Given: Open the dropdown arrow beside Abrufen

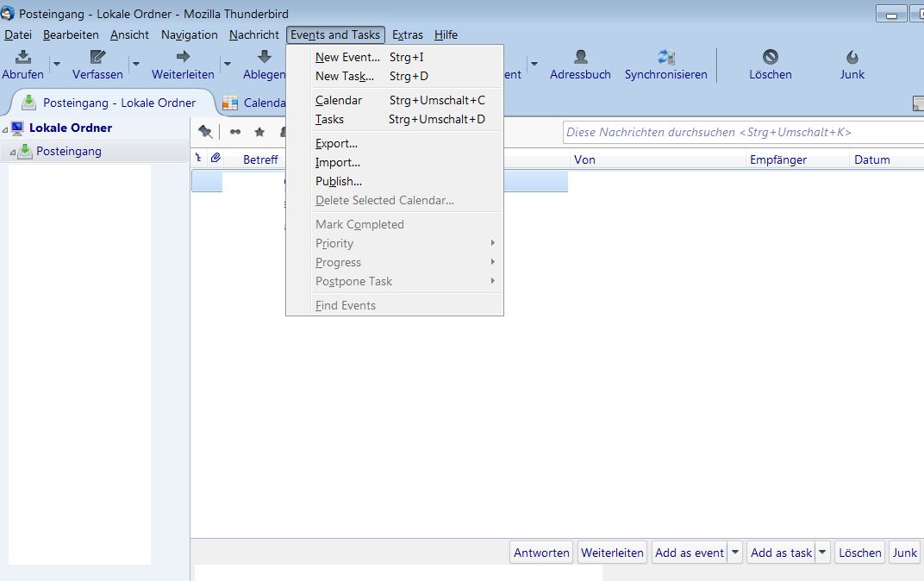Looking at the screenshot, I should click(57, 64).
